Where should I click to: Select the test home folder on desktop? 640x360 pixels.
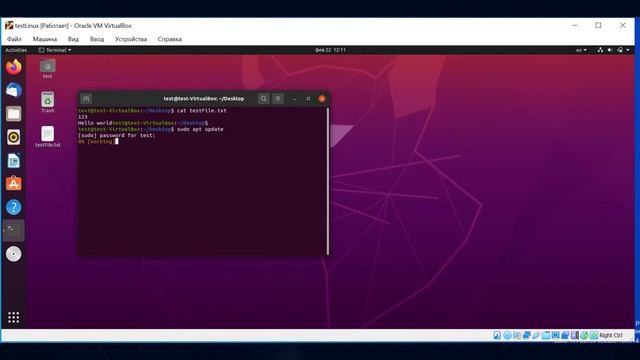pos(47,69)
